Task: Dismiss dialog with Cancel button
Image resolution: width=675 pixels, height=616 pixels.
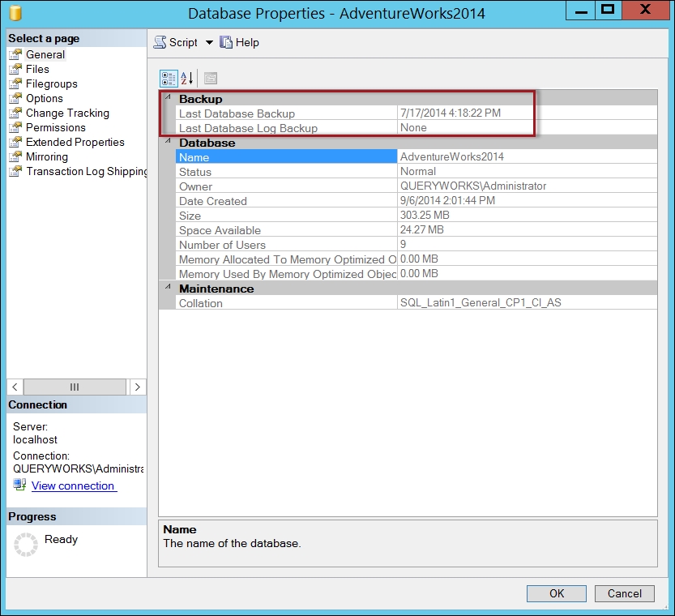Action: click(624, 593)
